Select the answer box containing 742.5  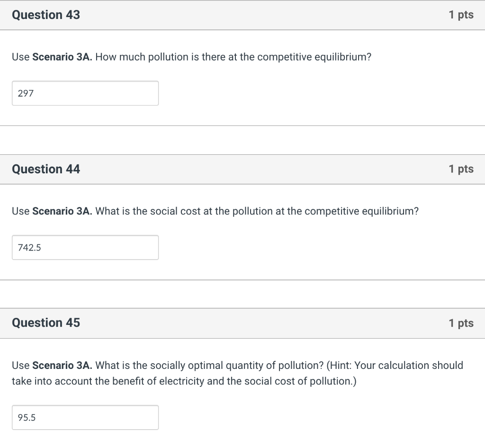[x=85, y=247]
